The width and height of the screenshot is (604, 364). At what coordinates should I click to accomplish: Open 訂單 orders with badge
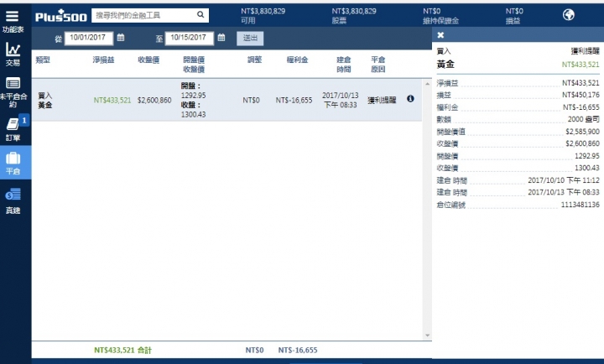click(13, 128)
